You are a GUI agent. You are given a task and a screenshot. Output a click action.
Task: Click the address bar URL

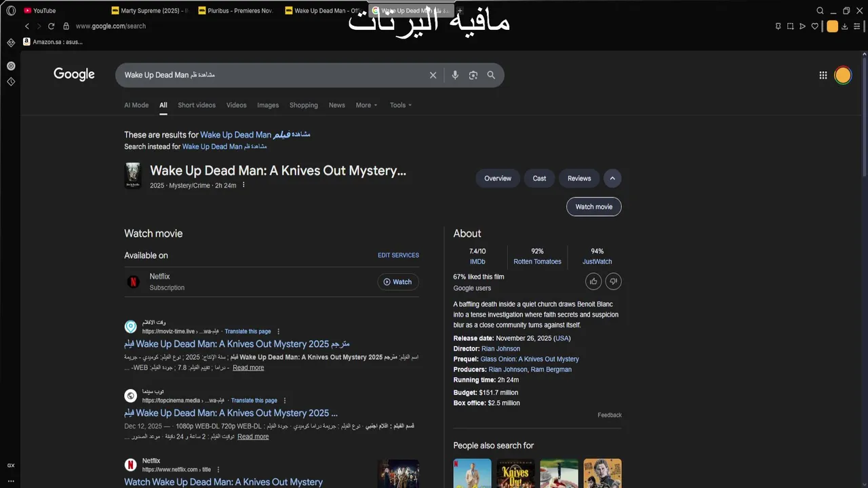tap(111, 26)
